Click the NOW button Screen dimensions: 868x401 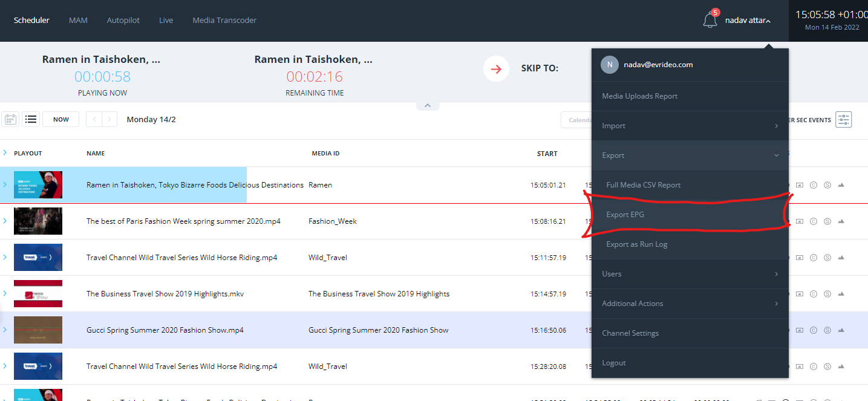(x=60, y=119)
